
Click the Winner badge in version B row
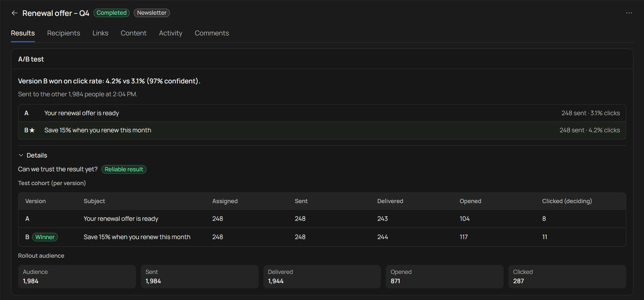pyautogui.click(x=45, y=237)
